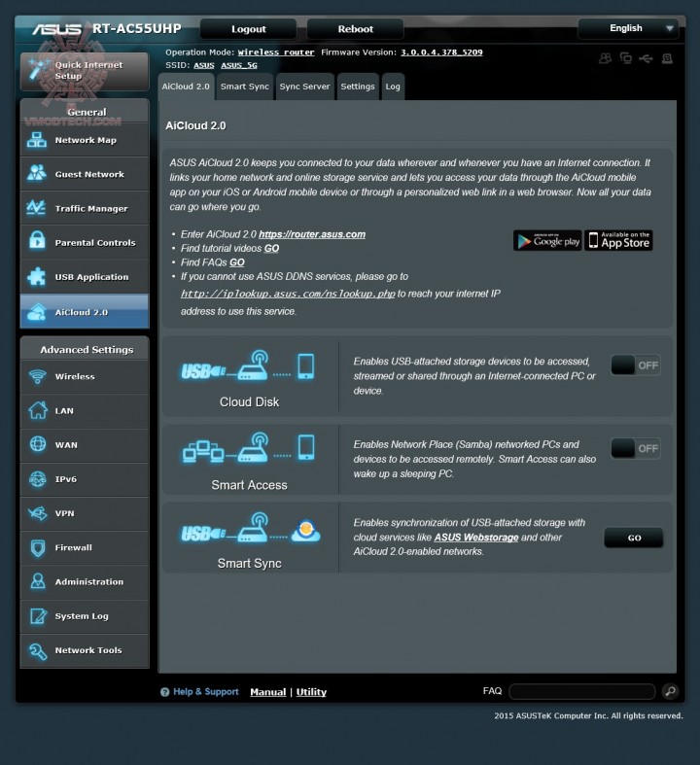Open the Settings tab
The height and width of the screenshot is (765, 700).
[358, 87]
